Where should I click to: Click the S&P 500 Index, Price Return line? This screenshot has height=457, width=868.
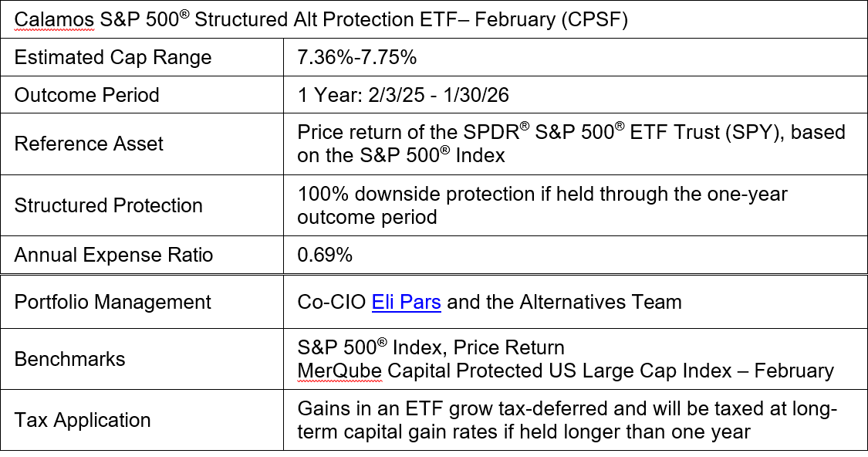point(431,347)
